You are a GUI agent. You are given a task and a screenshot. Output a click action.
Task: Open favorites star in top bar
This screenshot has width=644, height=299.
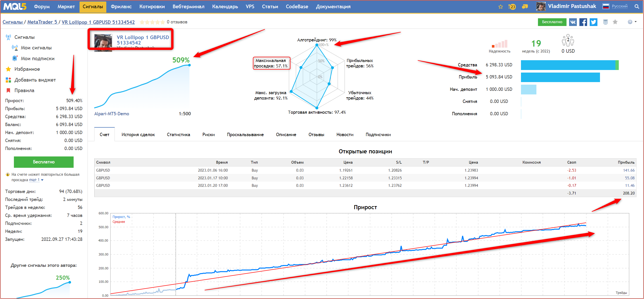pos(500,7)
